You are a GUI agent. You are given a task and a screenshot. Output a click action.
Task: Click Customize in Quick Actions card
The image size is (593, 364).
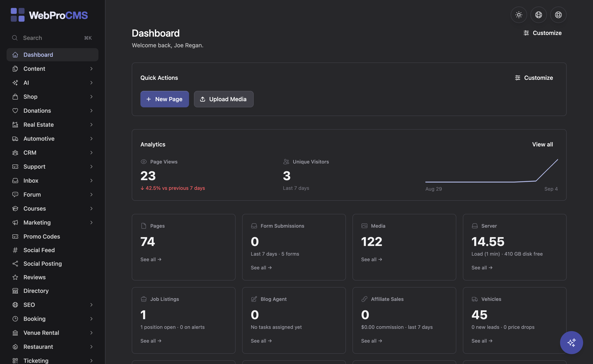(x=534, y=78)
